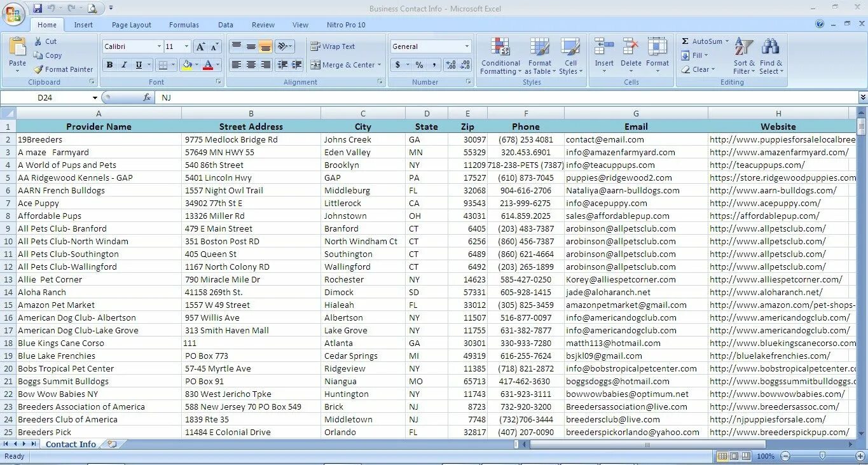Open the AutoSum dropdown arrow
Image resolution: width=868 pixels, height=465 pixels.
pyautogui.click(x=727, y=41)
